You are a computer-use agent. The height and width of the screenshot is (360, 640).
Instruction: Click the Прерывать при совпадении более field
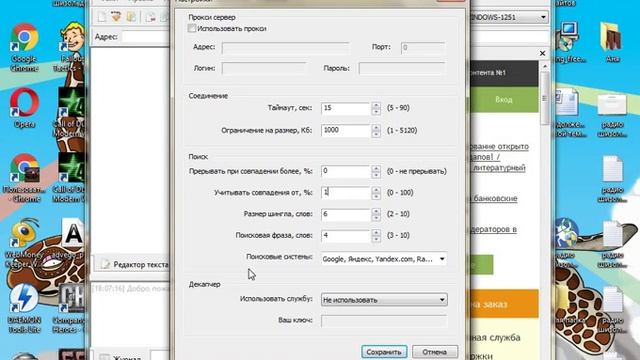[346, 171]
